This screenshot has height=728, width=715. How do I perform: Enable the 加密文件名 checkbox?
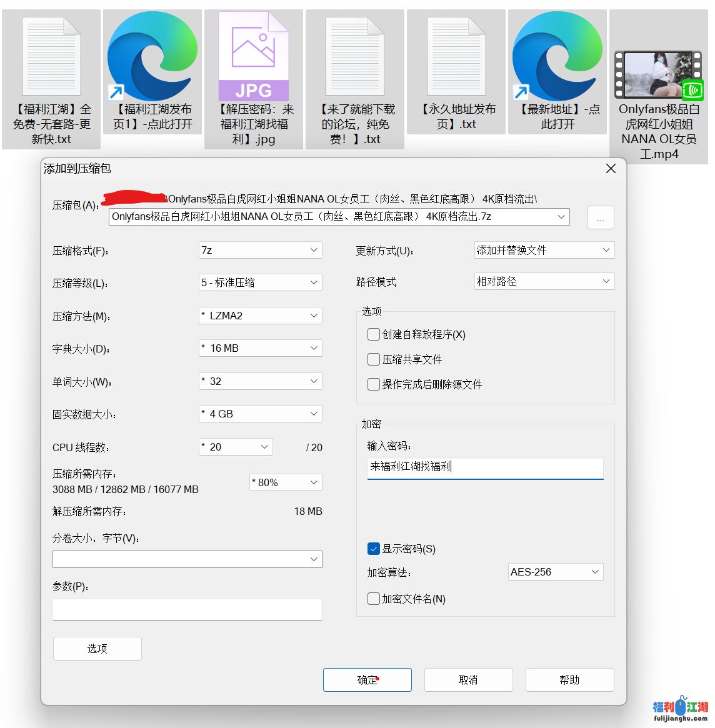[x=374, y=599]
